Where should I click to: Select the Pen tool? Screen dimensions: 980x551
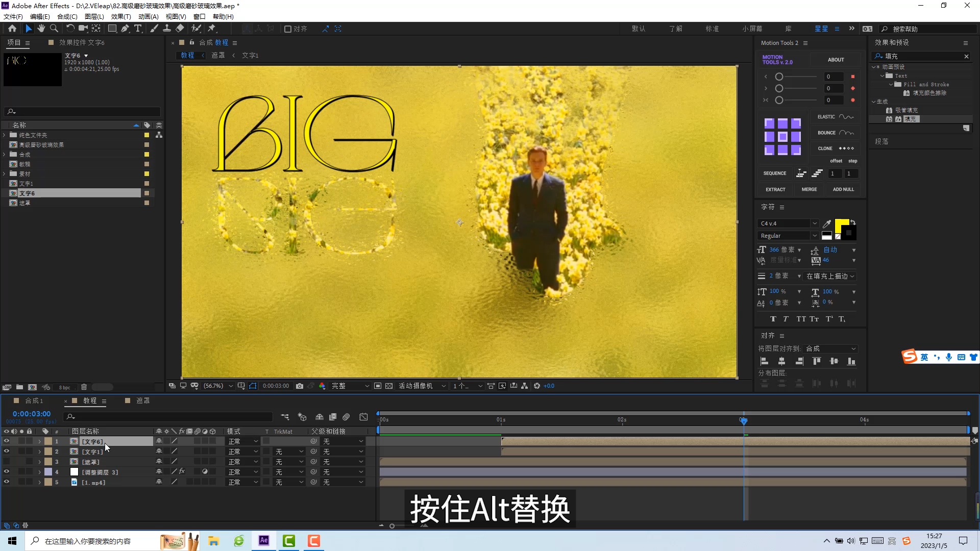click(125, 29)
